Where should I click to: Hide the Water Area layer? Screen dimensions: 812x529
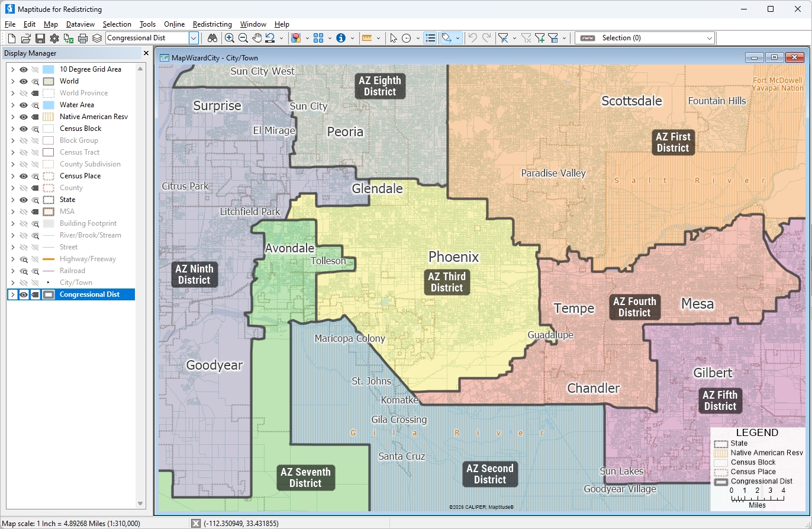click(x=24, y=105)
